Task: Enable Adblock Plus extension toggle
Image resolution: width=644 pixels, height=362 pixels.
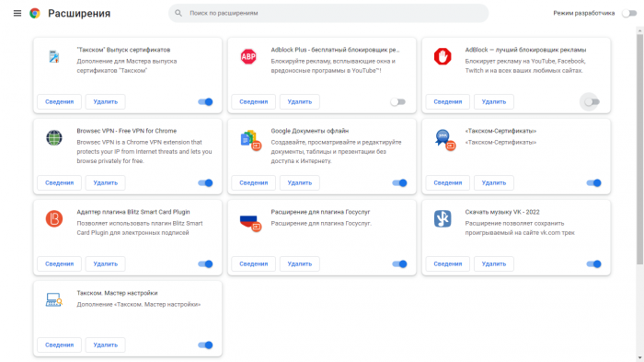Action: click(398, 101)
